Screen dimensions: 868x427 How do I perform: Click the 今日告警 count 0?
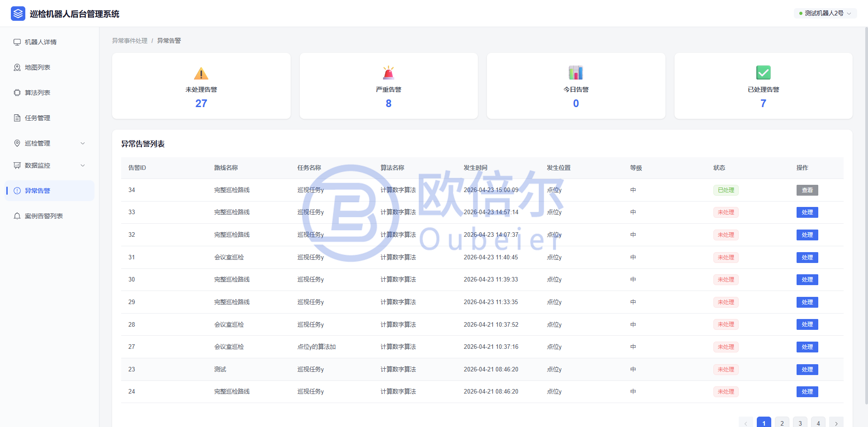(576, 103)
